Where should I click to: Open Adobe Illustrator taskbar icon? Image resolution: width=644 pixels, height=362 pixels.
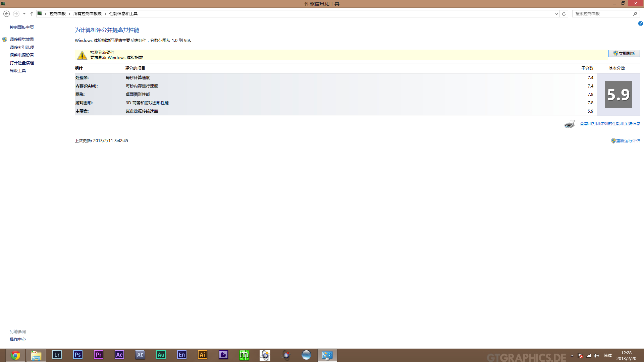pyautogui.click(x=202, y=355)
